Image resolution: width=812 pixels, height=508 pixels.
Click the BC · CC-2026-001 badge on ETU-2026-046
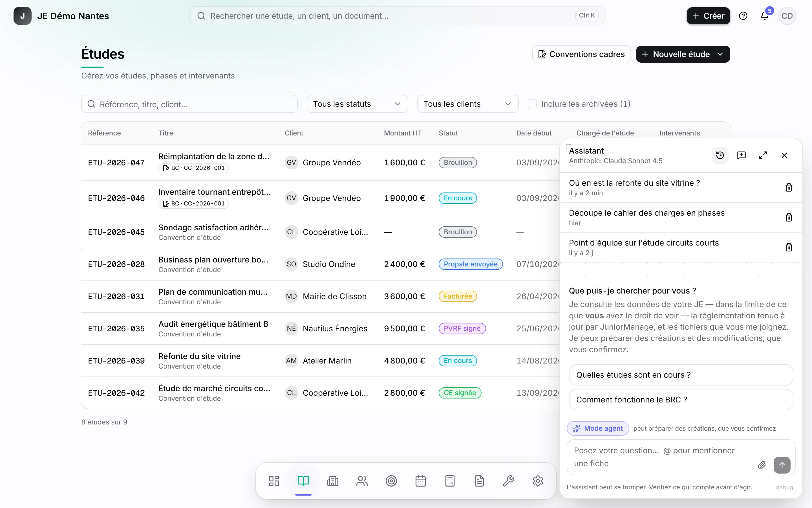pyautogui.click(x=194, y=203)
